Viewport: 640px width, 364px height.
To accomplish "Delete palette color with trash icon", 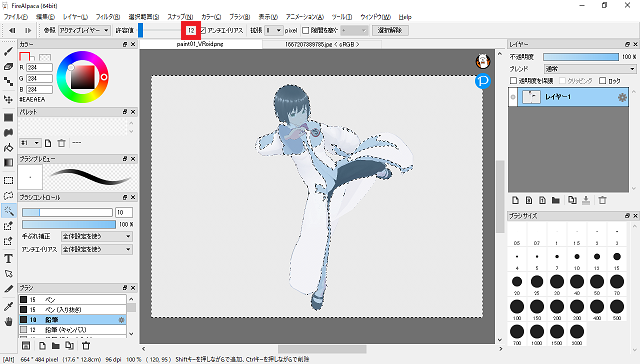I will tap(61, 143).
